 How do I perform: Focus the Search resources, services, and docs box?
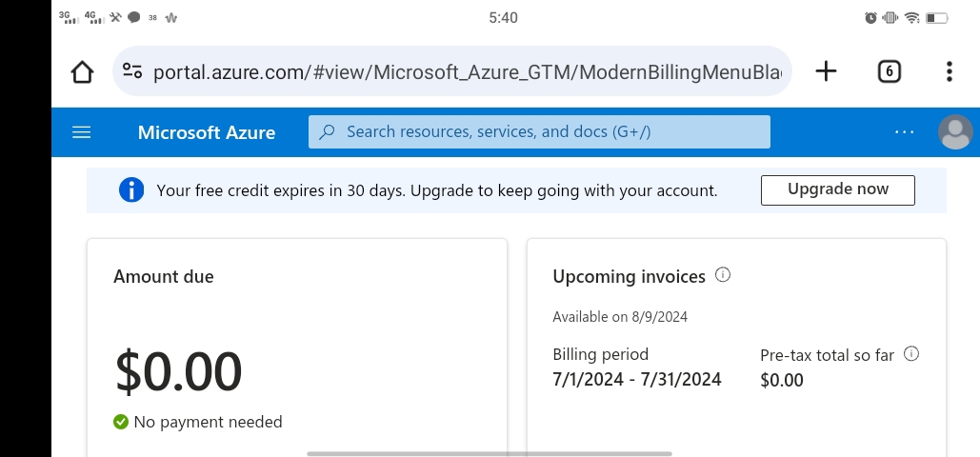(x=539, y=132)
